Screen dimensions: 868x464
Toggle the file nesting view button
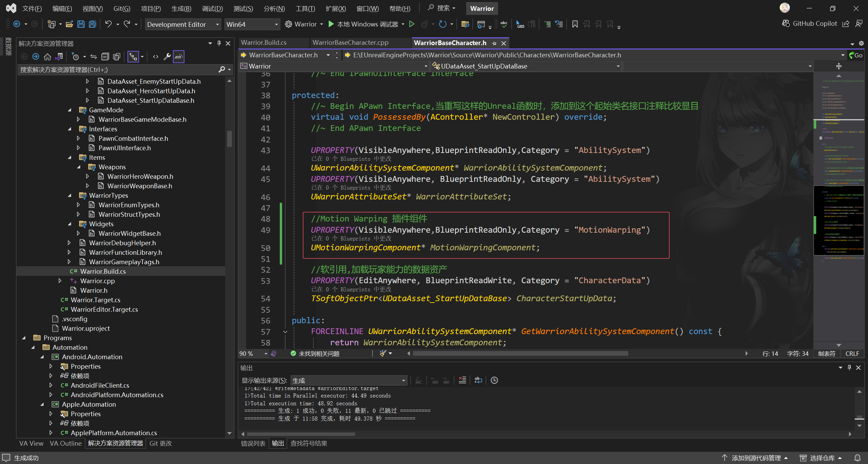coord(133,57)
